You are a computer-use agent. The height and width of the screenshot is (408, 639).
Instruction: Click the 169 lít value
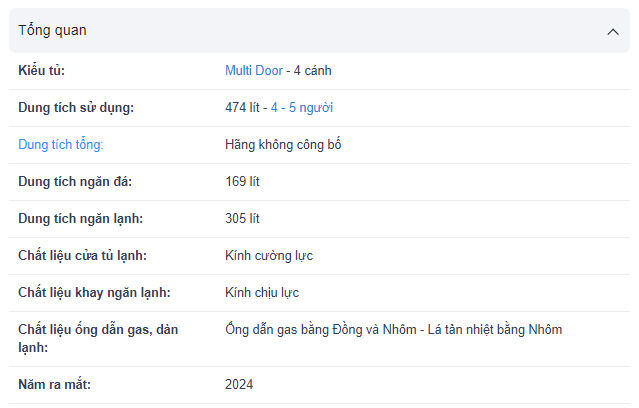(x=243, y=182)
